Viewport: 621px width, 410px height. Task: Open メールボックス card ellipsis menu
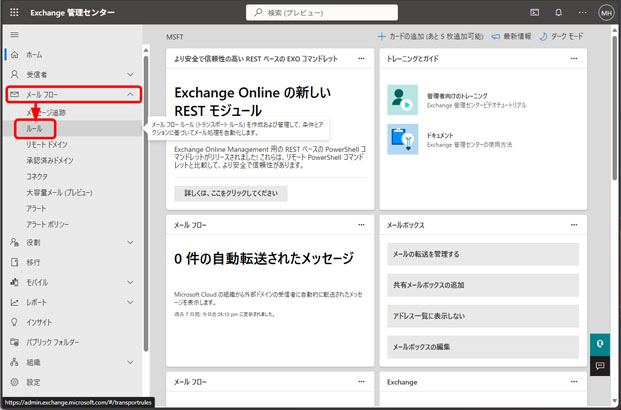pyautogui.click(x=574, y=225)
